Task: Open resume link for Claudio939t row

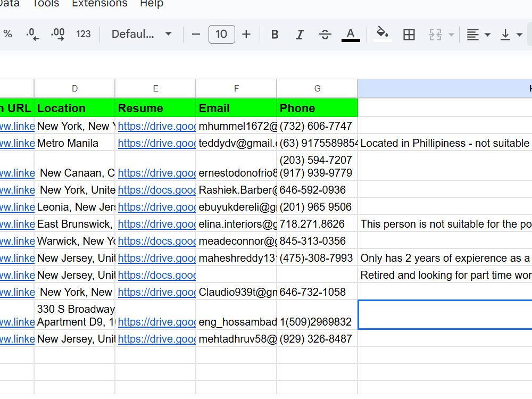Action: (157, 292)
